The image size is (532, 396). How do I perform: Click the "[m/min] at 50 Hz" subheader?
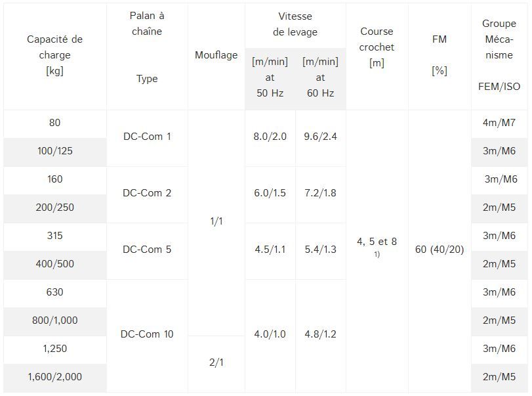tap(270, 77)
